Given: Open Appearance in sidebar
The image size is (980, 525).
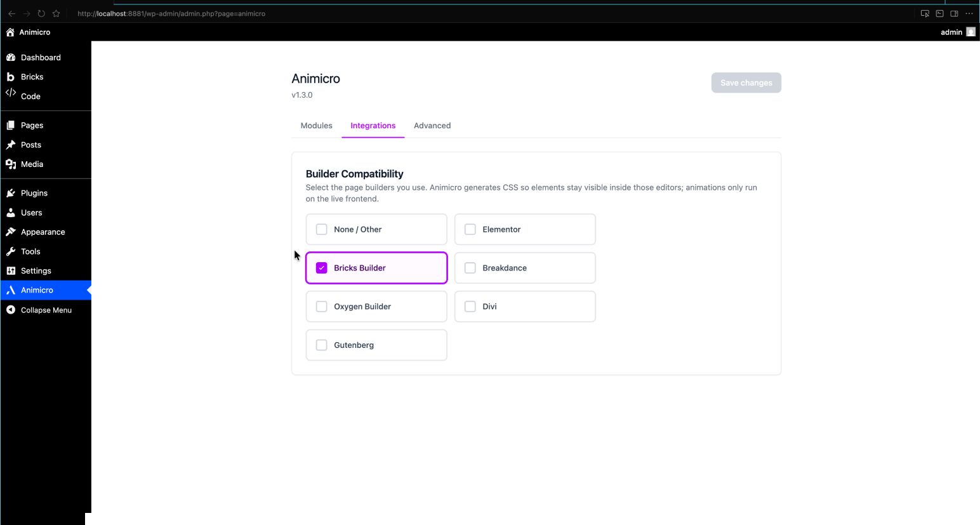Looking at the screenshot, I should coord(46,232).
